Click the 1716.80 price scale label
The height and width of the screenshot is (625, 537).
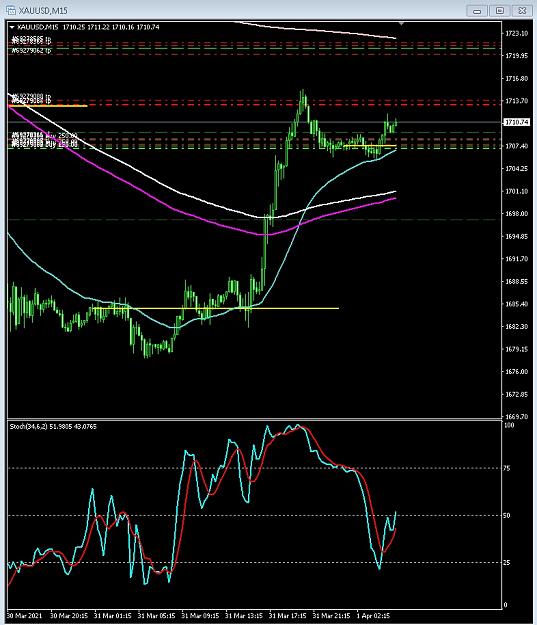click(516, 79)
